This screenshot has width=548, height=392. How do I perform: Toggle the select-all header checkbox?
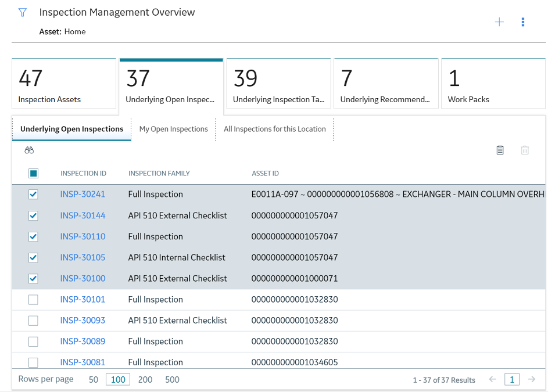[x=33, y=173]
